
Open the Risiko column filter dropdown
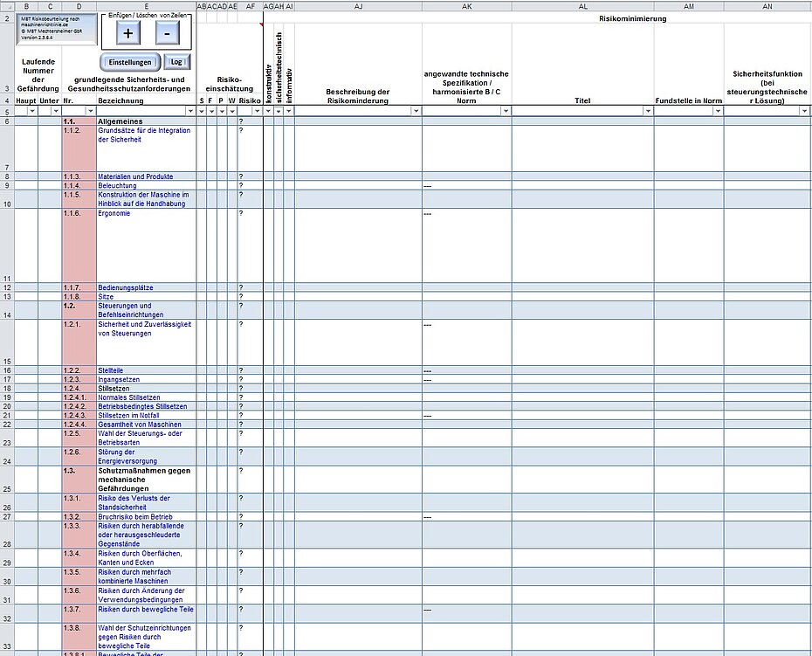click(257, 111)
